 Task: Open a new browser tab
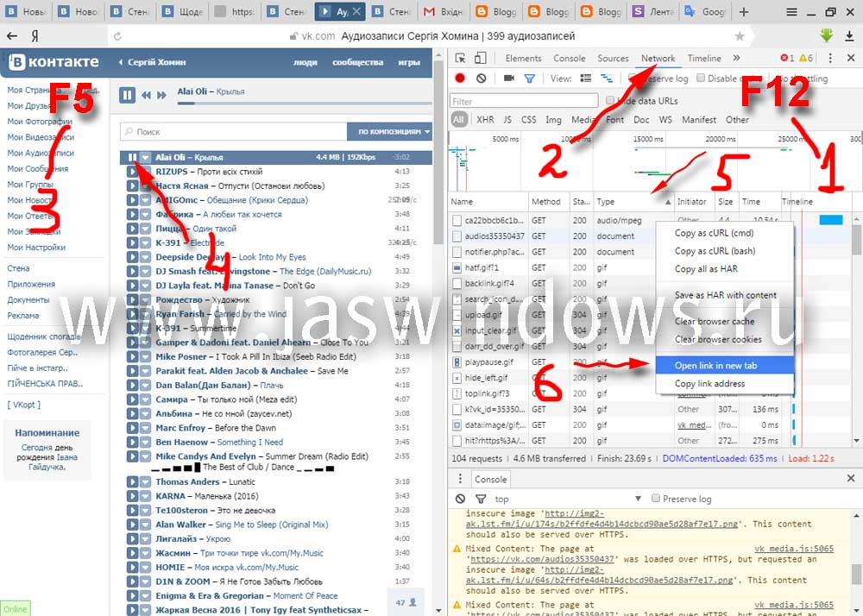point(744,11)
